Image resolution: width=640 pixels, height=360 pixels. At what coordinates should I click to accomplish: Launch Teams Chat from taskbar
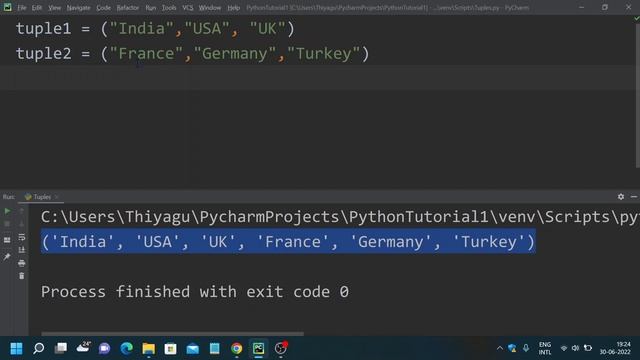pos(104,349)
